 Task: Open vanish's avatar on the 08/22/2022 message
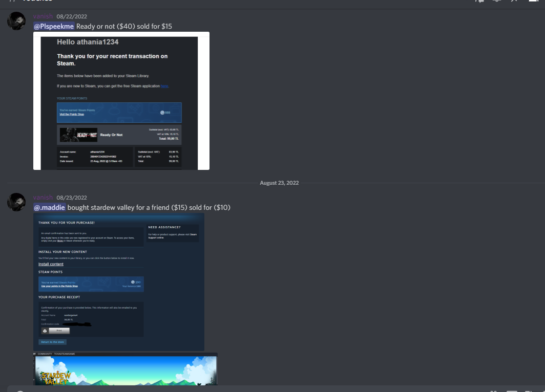16,21
